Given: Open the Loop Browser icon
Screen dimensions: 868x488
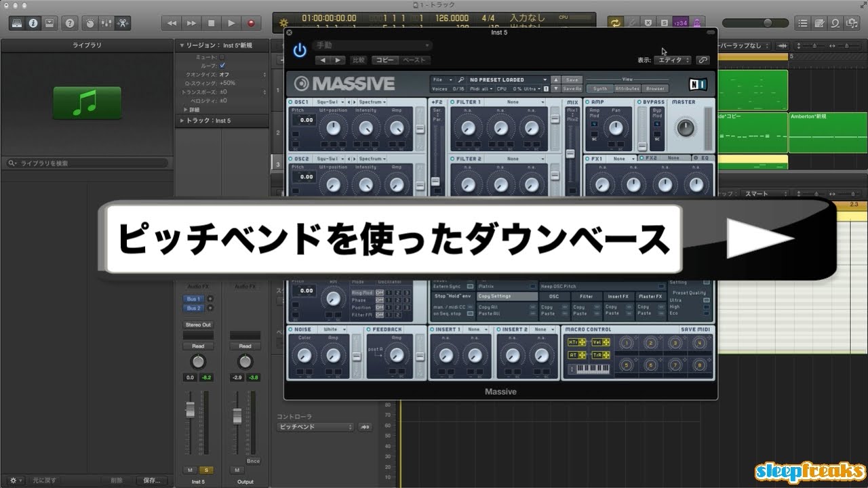Looking at the screenshot, I should click(x=835, y=22).
